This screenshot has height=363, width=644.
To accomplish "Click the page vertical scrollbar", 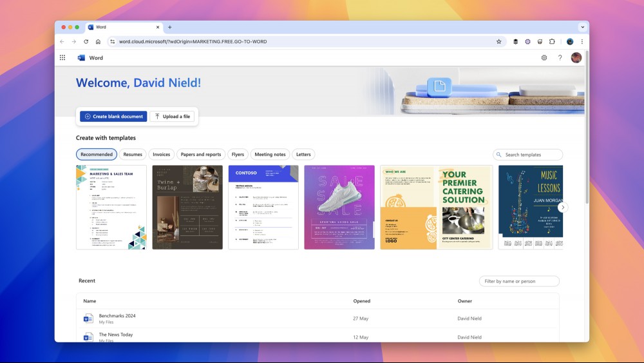I will click(x=587, y=128).
